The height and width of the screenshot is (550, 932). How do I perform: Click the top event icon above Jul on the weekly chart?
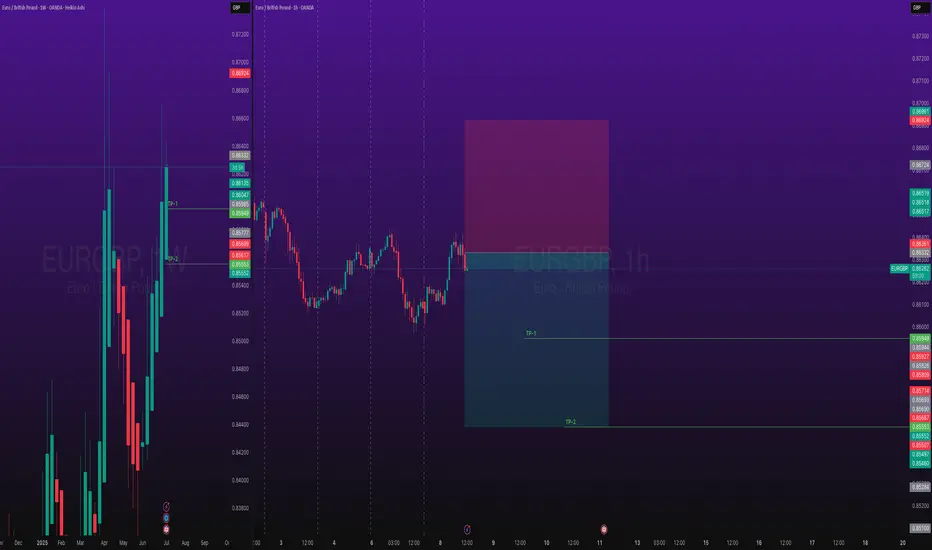point(166,507)
